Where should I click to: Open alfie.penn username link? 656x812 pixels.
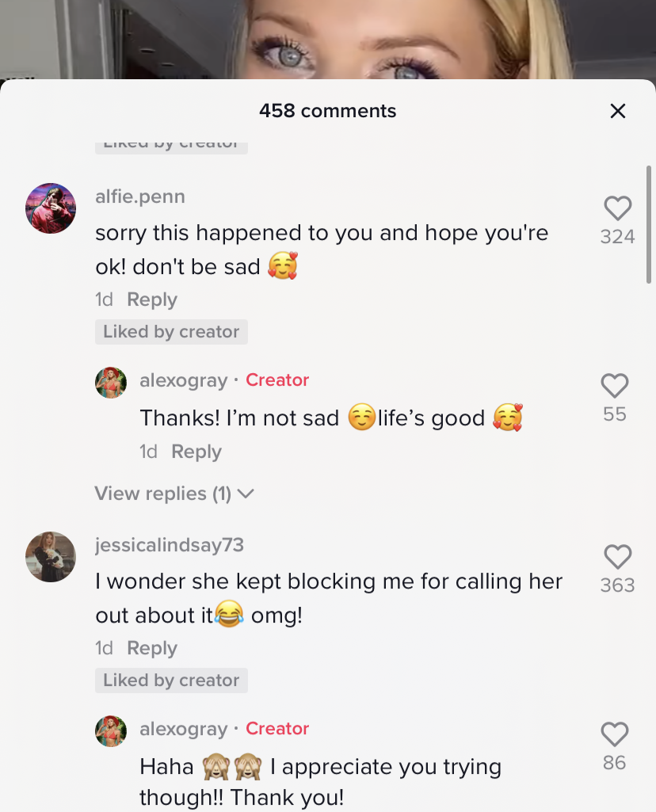(x=140, y=196)
